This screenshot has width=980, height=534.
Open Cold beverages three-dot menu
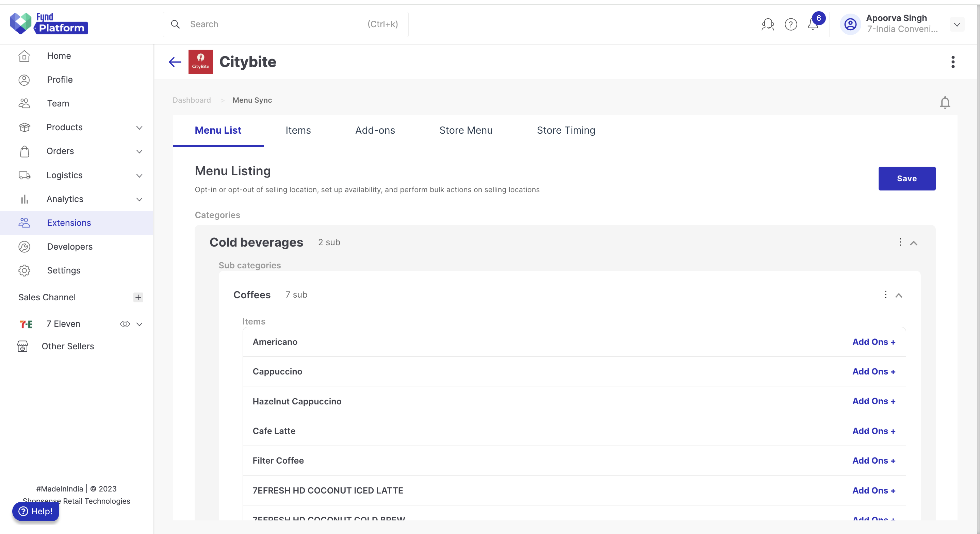pos(900,242)
